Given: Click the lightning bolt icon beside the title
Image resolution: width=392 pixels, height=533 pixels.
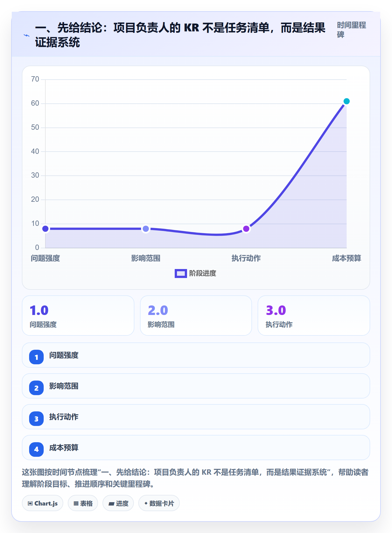Looking at the screenshot, I should 27,35.
